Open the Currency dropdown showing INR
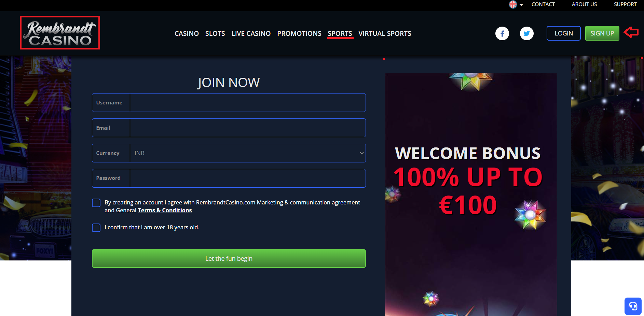The height and width of the screenshot is (316, 644). click(x=248, y=153)
